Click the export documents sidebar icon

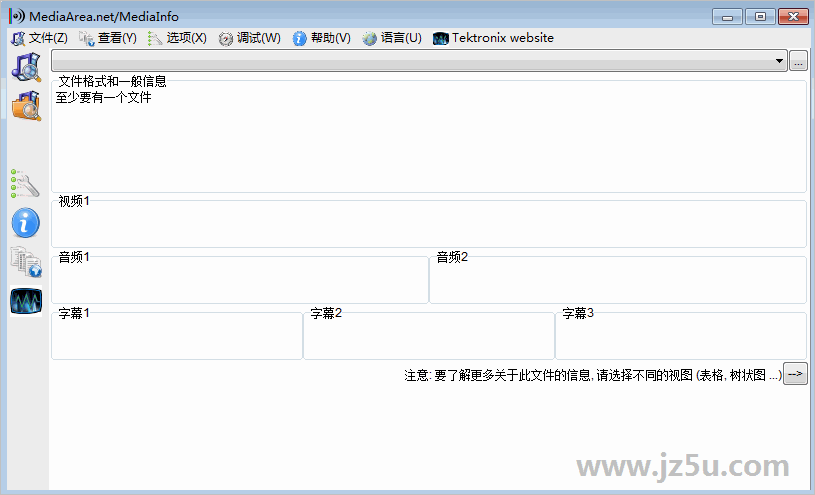coord(26,262)
